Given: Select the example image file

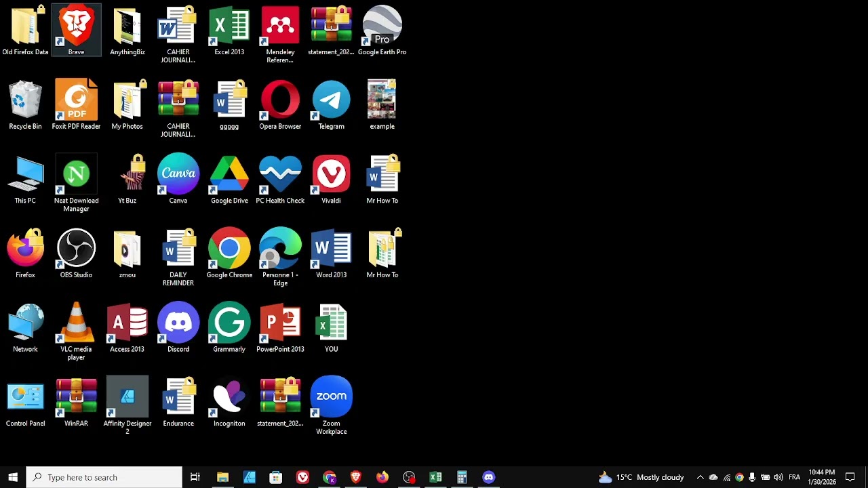Looking at the screenshot, I should coord(382,105).
